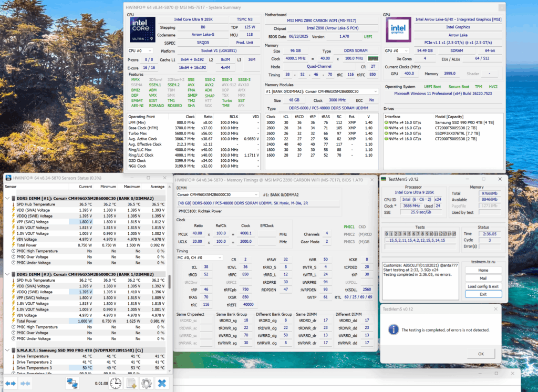
Task: Click the lightning icon of DIMM #1 VIN Voltage
Action: (14, 239)
